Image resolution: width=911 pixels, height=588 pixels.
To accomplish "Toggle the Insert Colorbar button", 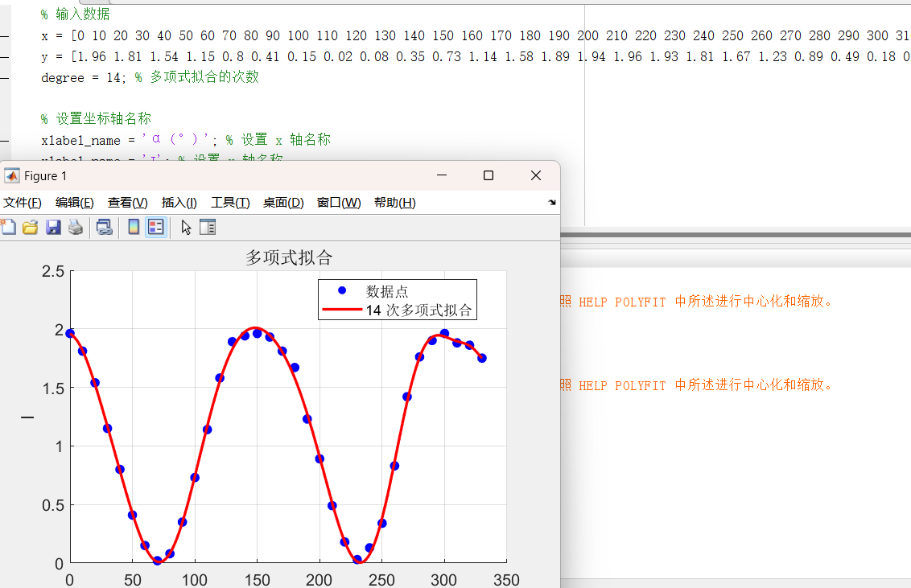I will click(x=134, y=228).
